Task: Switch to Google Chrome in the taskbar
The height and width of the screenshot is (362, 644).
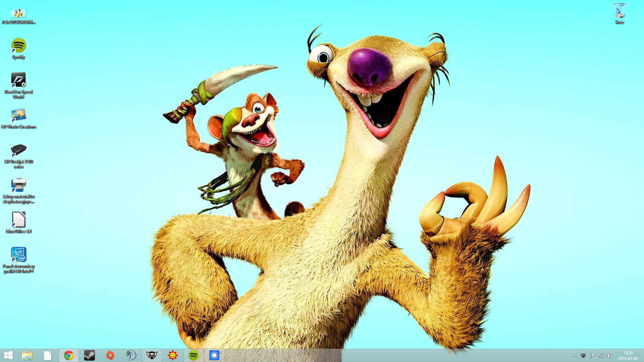Action: tap(69, 355)
